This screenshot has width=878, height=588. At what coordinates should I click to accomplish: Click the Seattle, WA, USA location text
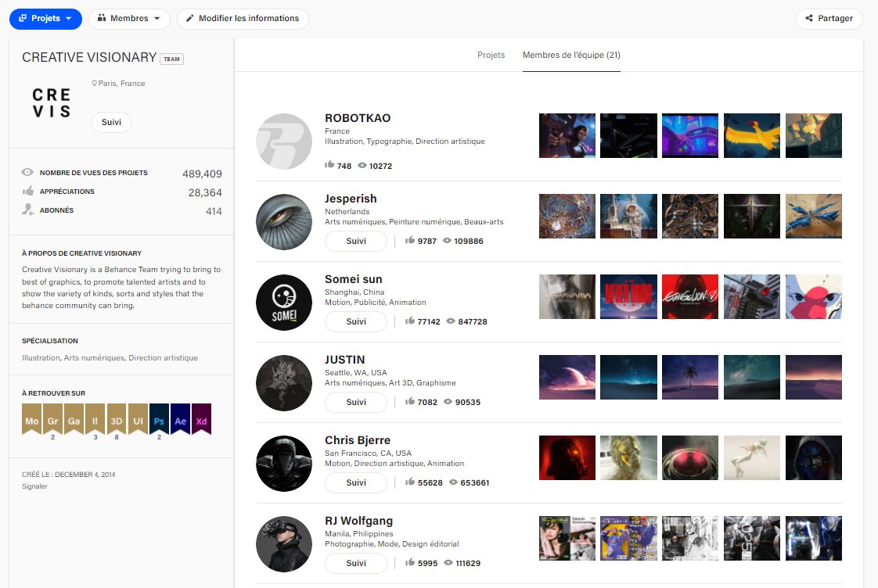click(x=355, y=373)
